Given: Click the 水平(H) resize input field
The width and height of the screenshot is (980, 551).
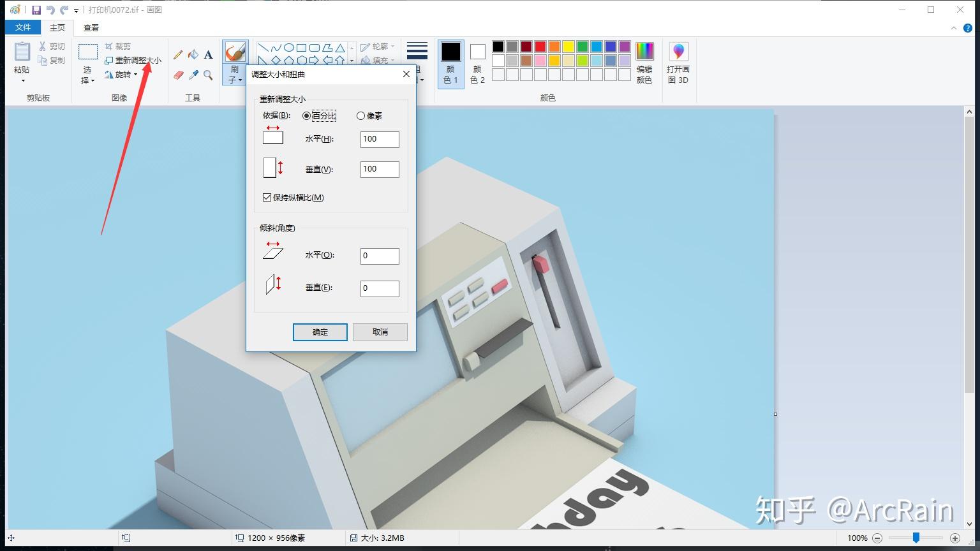Looking at the screenshot, I should tap(380, 139).
